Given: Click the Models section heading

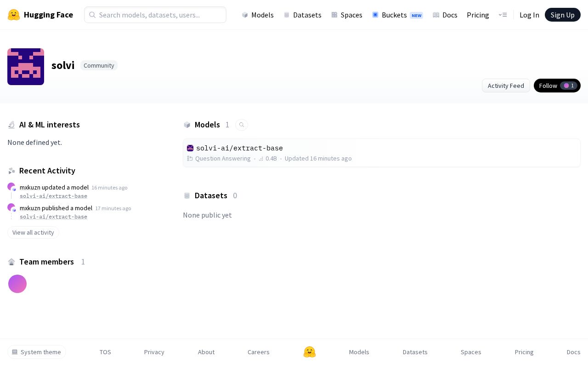Looking at the screenshot, I should 207,125.
